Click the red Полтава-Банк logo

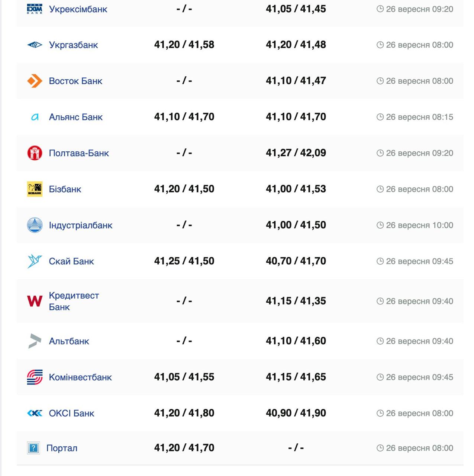click(x=35, y=153)
